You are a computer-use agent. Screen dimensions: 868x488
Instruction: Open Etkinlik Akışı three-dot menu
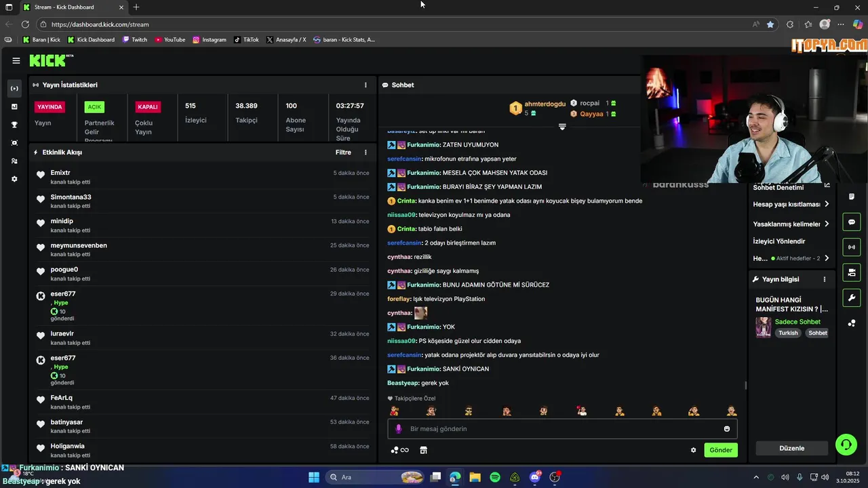366,152
